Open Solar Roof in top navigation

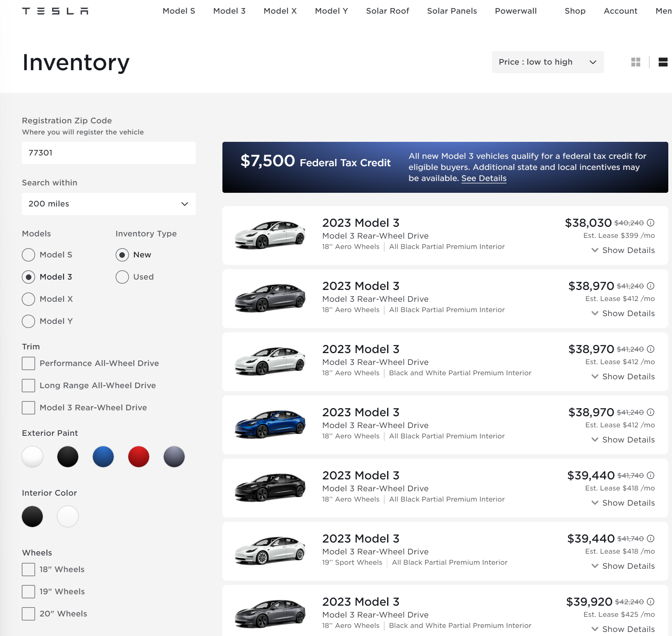click(x=388, y=11)
